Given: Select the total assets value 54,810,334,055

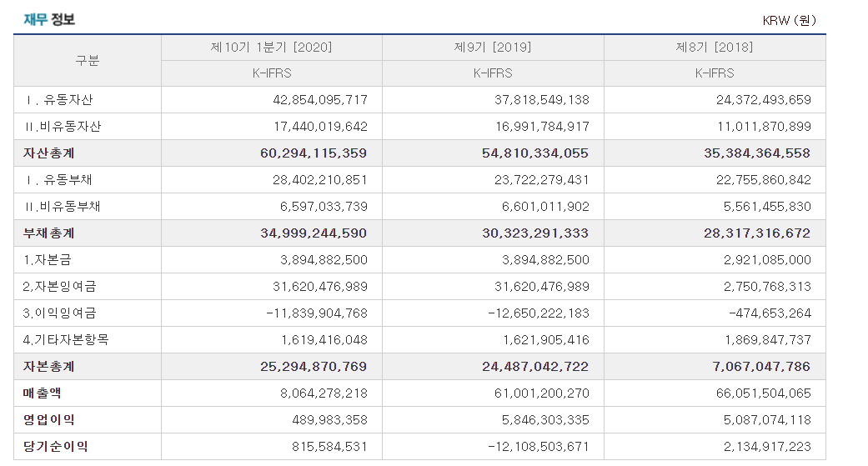Looking at the screenshot, I should tap(535, 153).
